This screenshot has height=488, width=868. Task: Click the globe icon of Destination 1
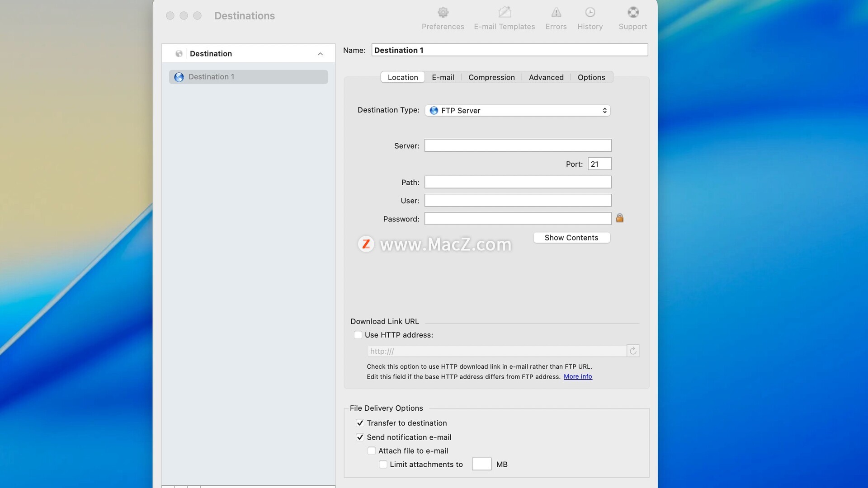point(179,77)
